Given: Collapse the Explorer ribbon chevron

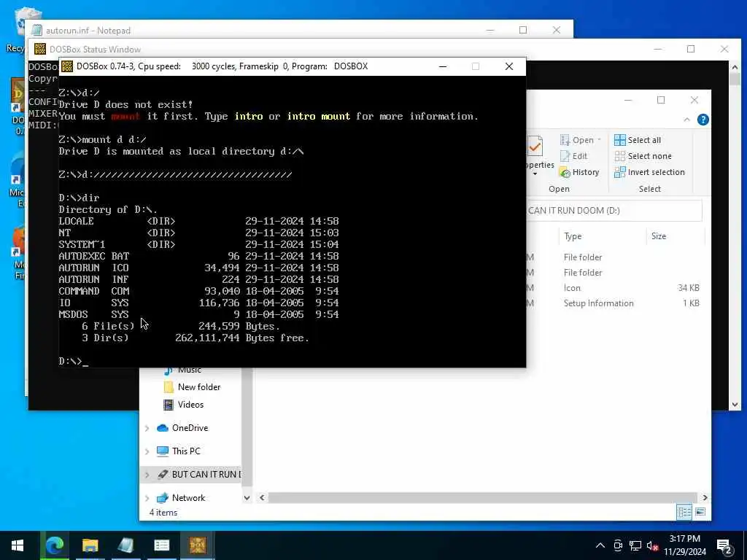Looking at the screenshot, I should tap(686, 120).
